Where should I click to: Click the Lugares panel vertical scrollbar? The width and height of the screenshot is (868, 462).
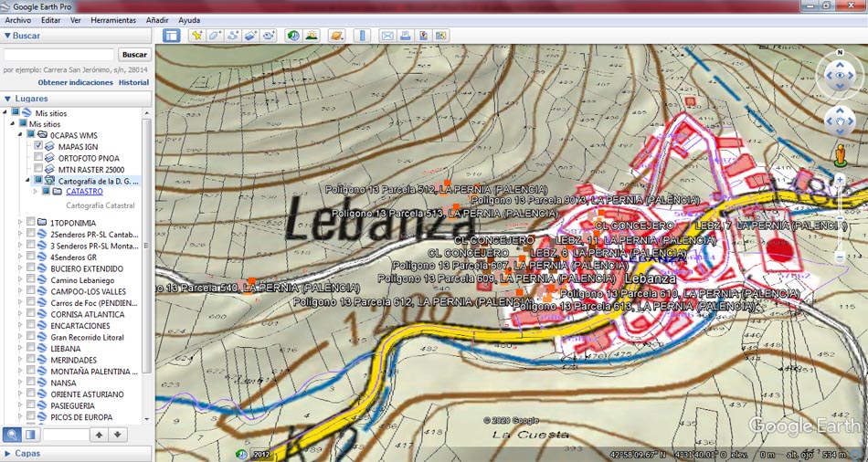pos(147,244)
